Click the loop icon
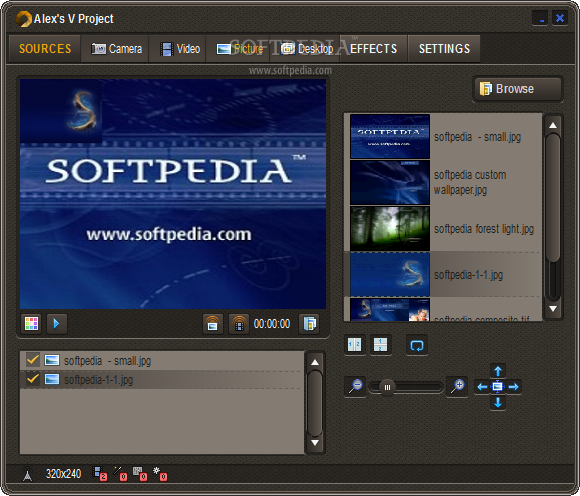The width and height of the screenshot is (580, 496). click(417, 345)
